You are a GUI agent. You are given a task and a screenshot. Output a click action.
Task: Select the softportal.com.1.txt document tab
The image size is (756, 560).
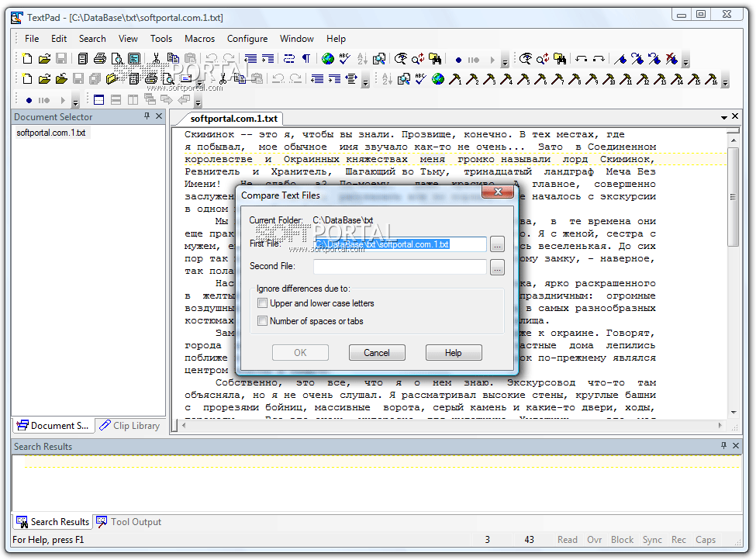234,119
